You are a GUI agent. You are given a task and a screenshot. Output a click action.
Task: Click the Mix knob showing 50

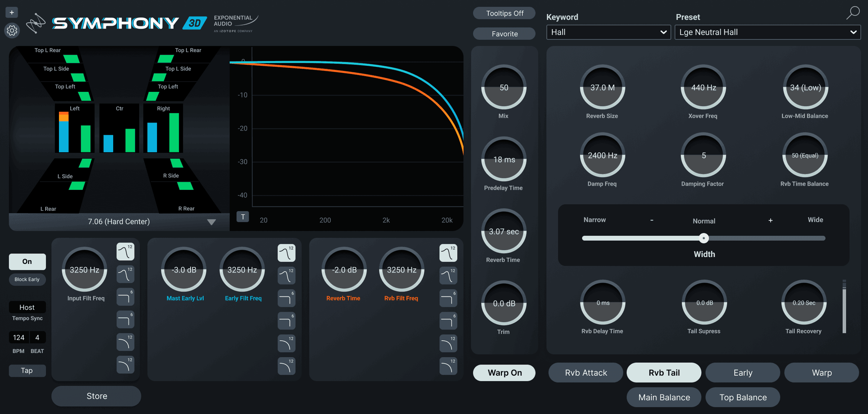504,88
